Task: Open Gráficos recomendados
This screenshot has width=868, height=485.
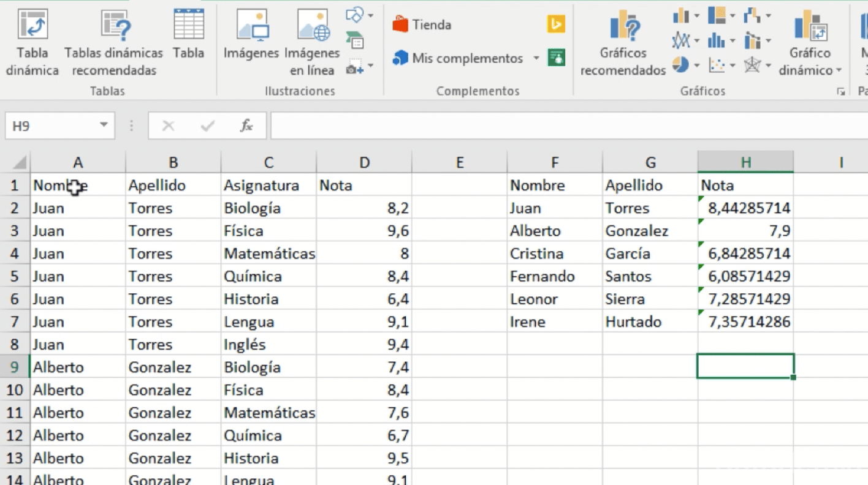Action: tap(622, 42)
